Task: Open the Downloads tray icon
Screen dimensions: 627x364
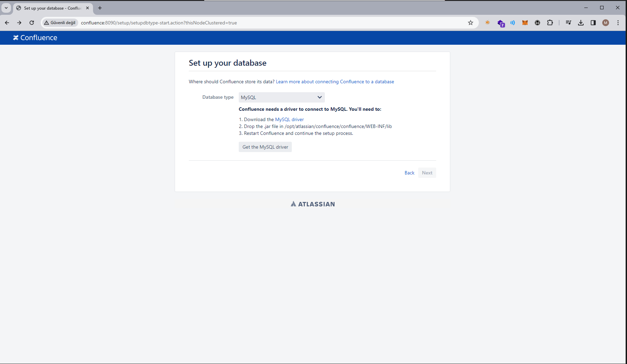Action: point(581,23)
